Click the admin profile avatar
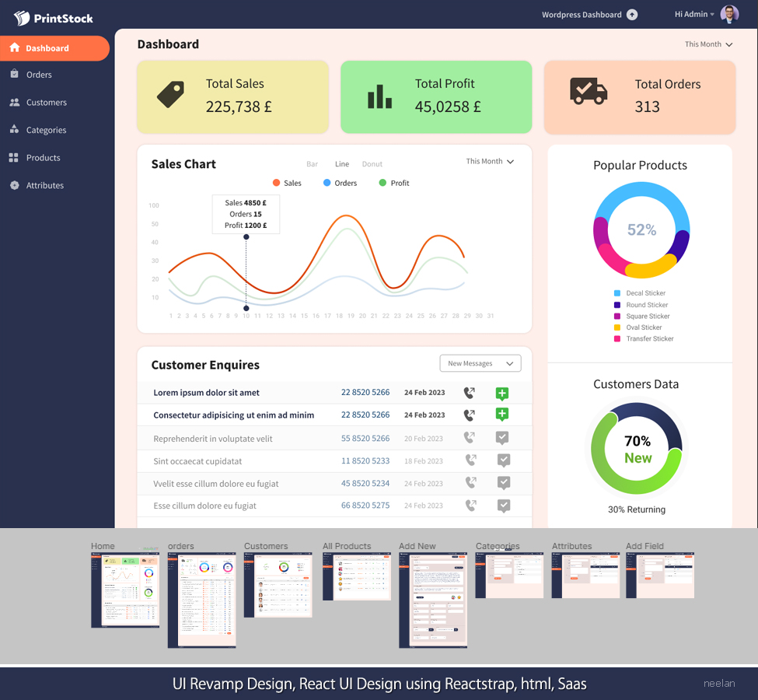The height and width of the screenshot is (700, 758). tap(729, 14)
